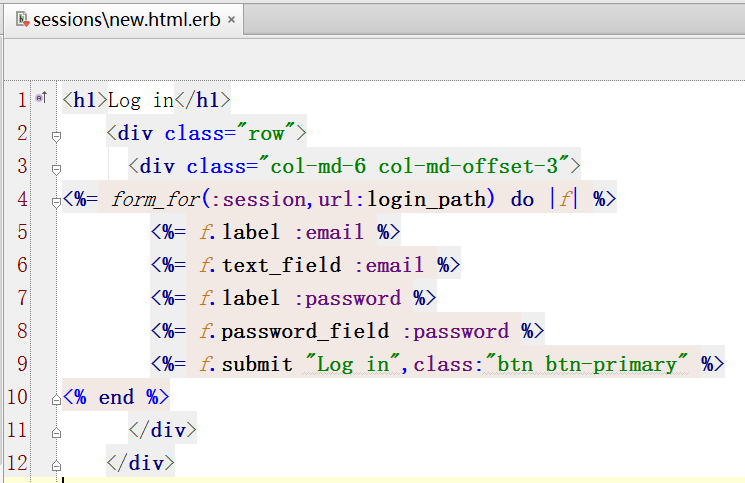745x483 pixels.
Task: Close the sessions\new.html.erb tab
Action: [231, 19]
